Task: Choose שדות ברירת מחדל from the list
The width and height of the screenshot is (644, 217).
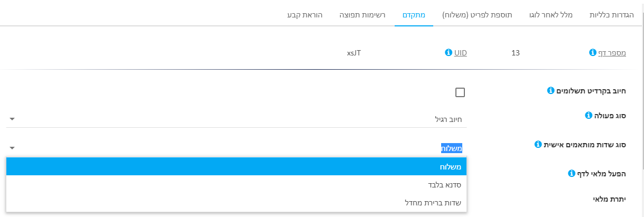Action: (236, 203)
